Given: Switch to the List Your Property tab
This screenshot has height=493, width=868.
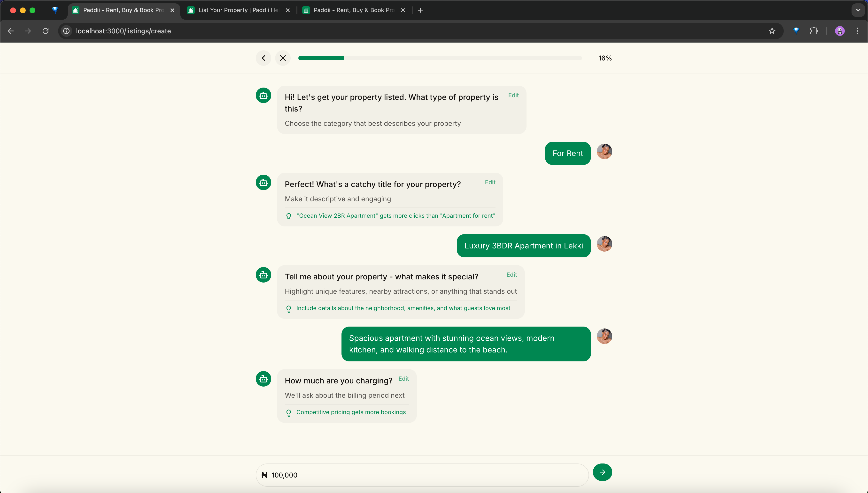Looking at the screenshot, I should pos(238,10).
